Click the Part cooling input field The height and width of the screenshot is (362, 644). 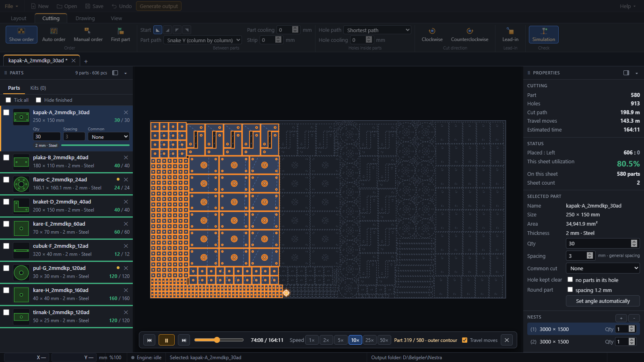click(x=284, y=30)
